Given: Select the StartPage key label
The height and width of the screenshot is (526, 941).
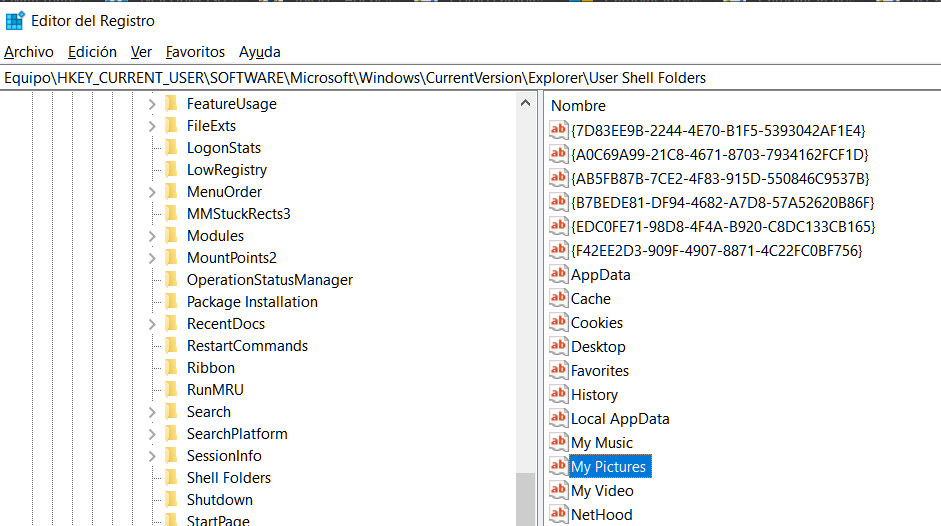Looking at the screenshot, I should (218, 520).
